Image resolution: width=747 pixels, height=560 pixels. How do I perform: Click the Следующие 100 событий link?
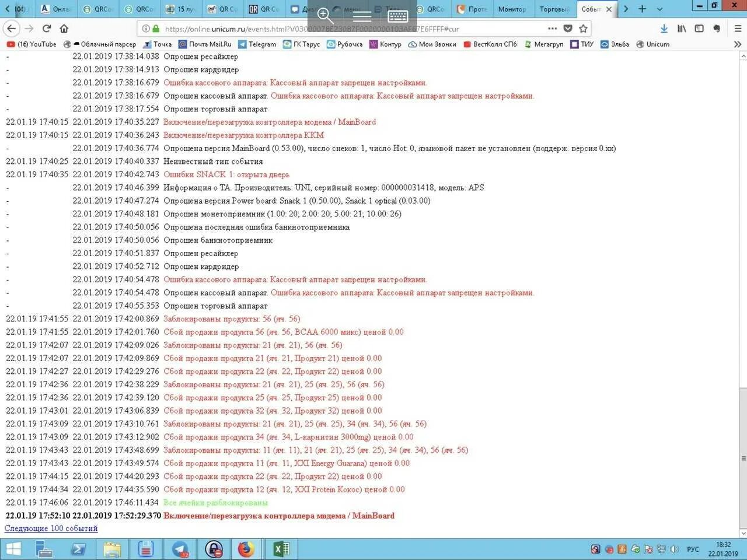[x=51, y=528]
